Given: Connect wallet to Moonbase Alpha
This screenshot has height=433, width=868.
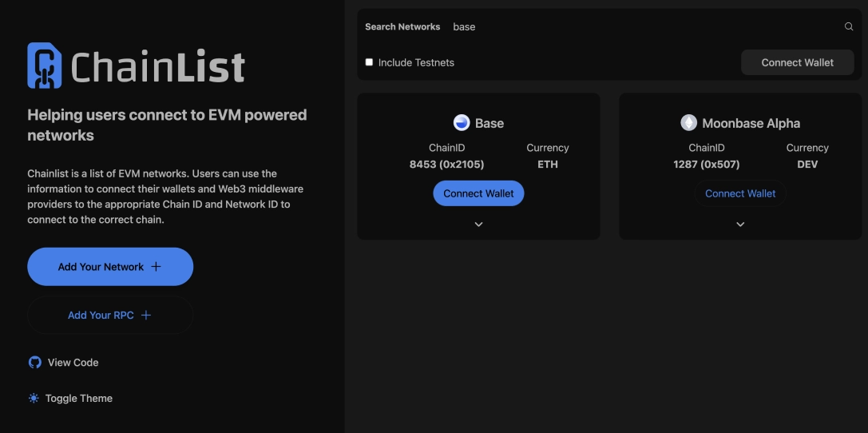Looking at the screenshot, I should click(740, 193).
